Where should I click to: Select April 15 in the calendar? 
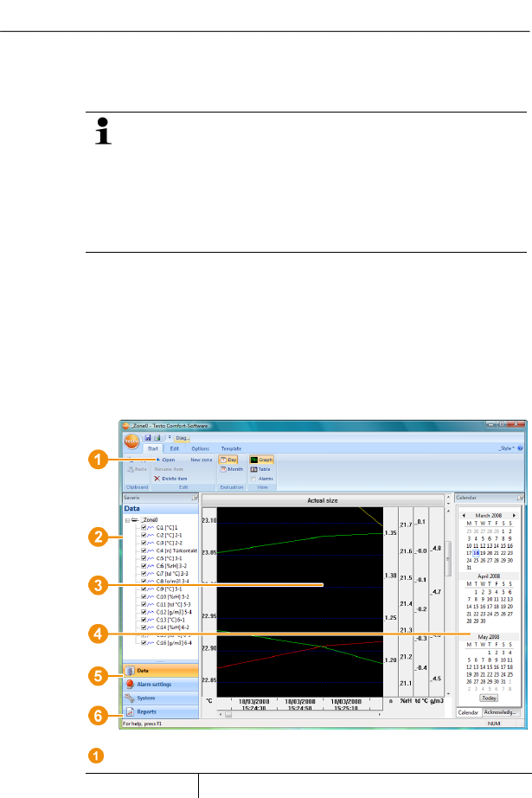476,607
